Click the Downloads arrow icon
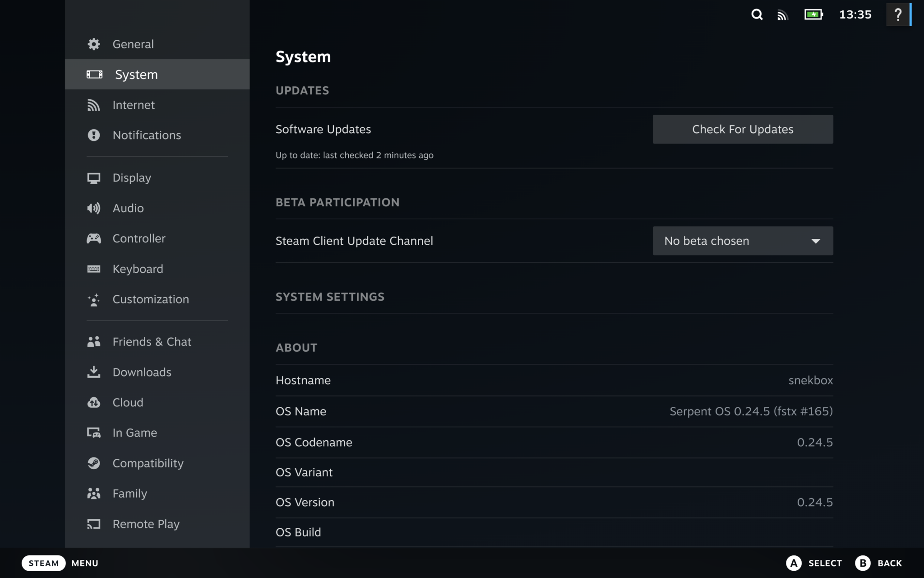The image size is (924, 578). tap(94, 372)
